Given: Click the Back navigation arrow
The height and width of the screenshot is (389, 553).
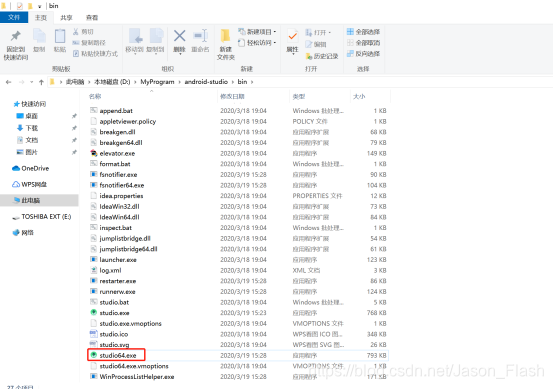Looking at the screenshot, I should (x=8, y=82).
